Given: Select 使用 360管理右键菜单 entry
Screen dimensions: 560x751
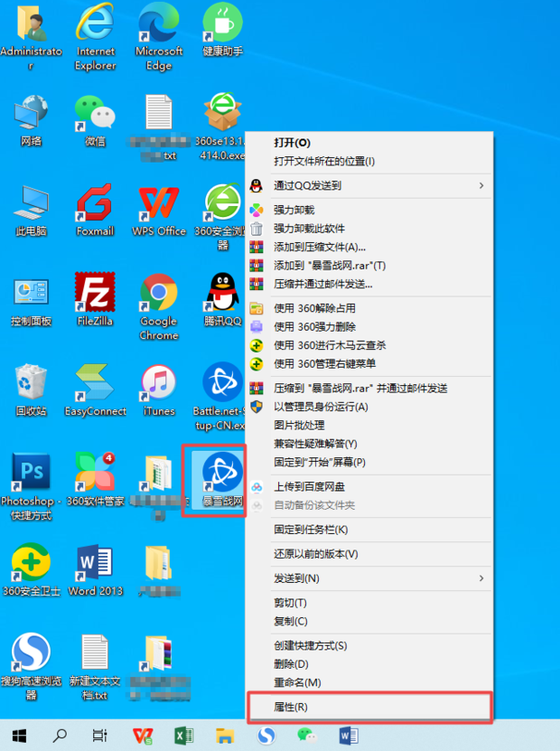Looking at the screenshot, I should tap(369, 364).
